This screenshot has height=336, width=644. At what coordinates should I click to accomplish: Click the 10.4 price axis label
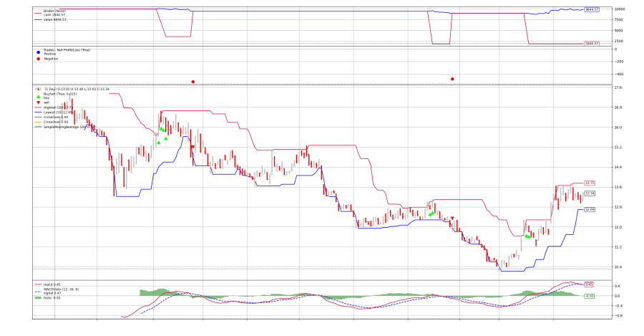(x=618, y=267)
